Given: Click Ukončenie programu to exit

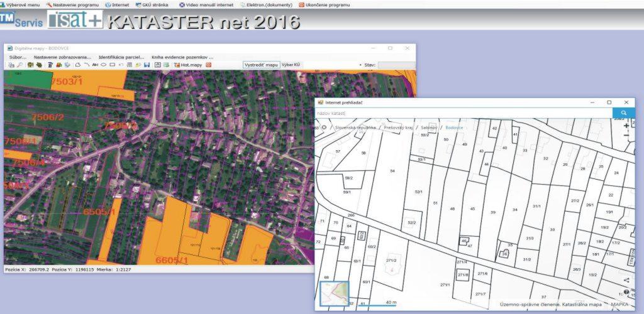Looking at the screenshot, I should point(325,5).
